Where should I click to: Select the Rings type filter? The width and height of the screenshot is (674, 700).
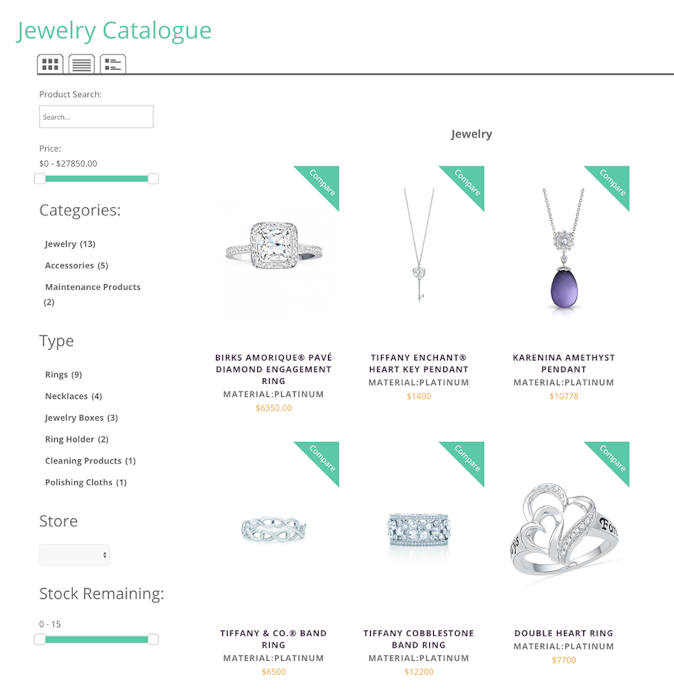point(63,374)
